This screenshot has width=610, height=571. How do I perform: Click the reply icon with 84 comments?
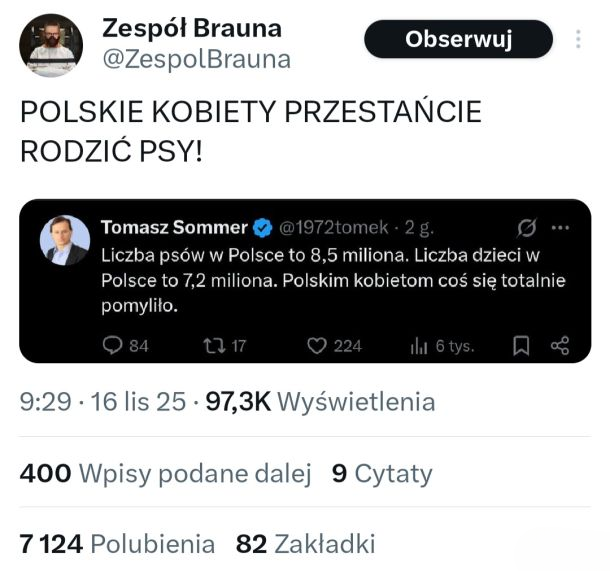tap(112, 346)
